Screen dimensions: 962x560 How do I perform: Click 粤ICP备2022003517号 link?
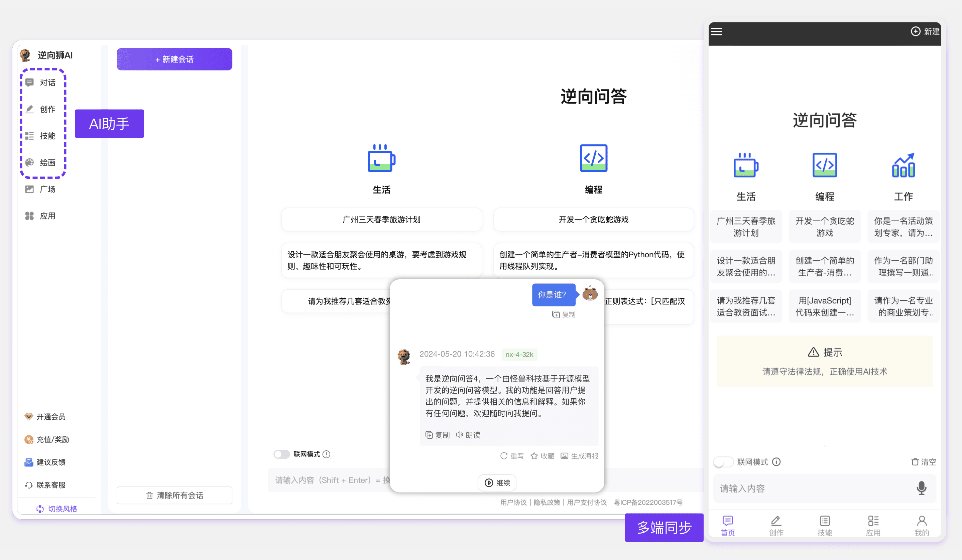click(x=648, y=503)
